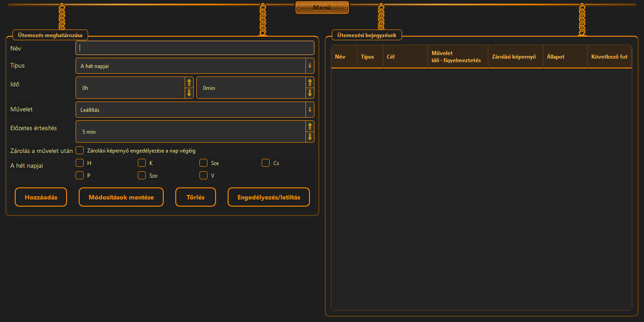The image size is (644, 322).
Task: Select the Cél column header
Action: pos(405,57)
